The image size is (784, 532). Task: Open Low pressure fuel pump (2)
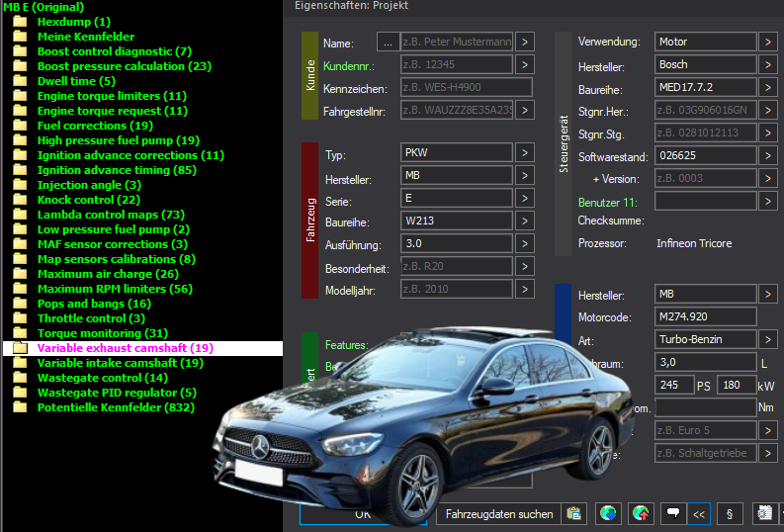click(x=114, y=229)
